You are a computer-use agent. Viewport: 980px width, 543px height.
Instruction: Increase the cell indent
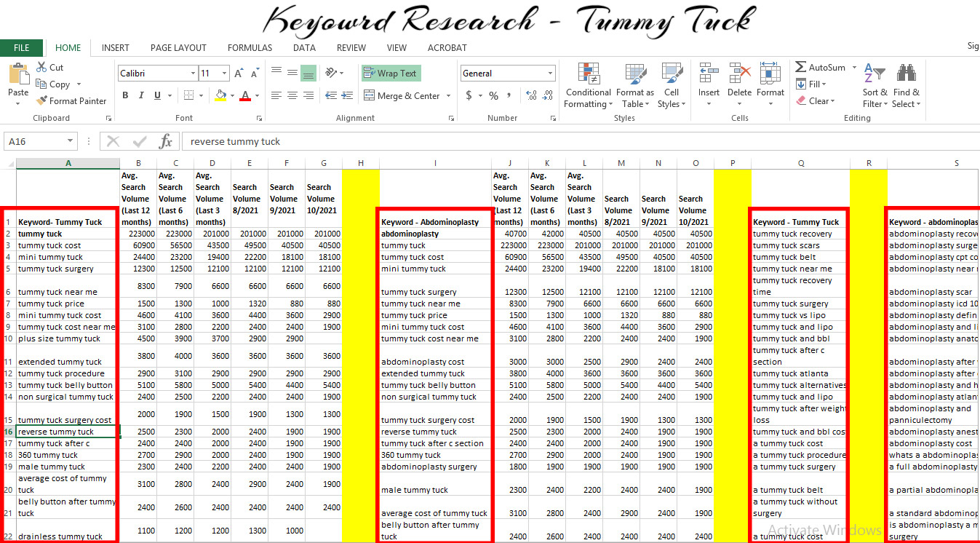[347, 95]
